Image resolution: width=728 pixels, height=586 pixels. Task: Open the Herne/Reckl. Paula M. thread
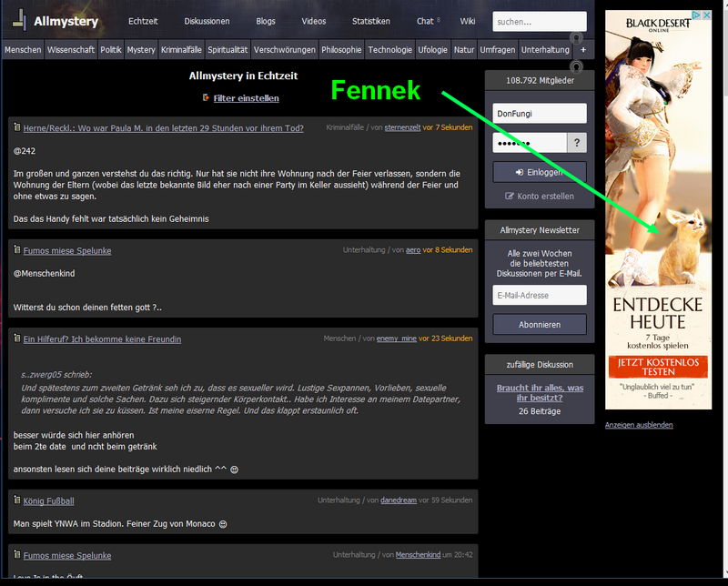tap(164, 128)
